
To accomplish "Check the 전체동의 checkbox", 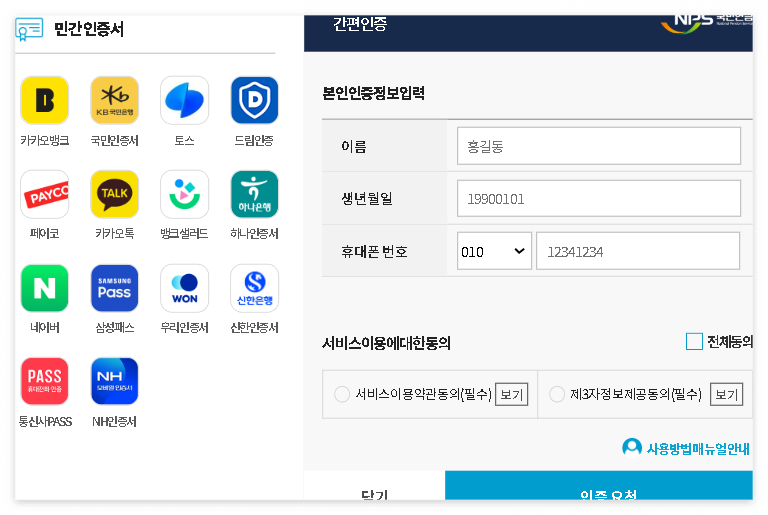I will [694, 342].
